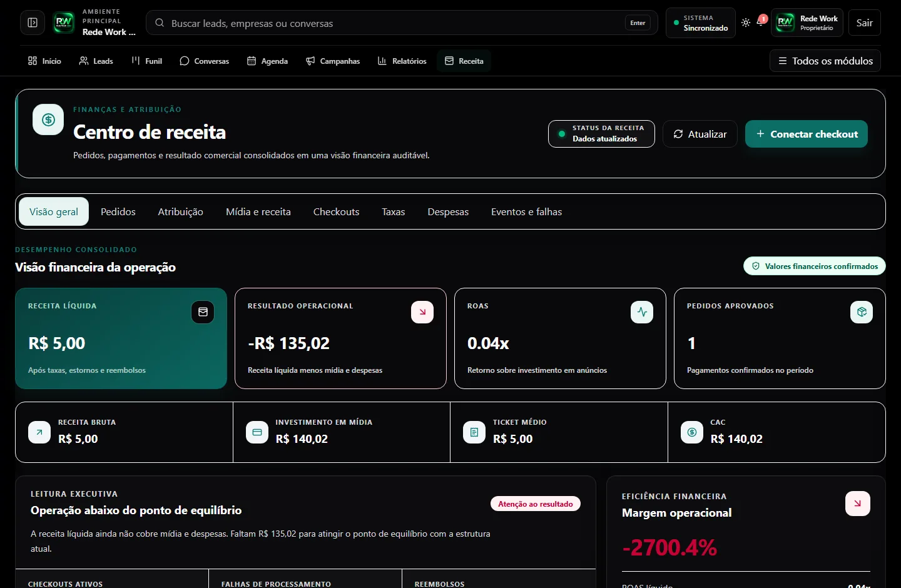Image resolution: width=901 pixels, height=588 pixels.
Task: Click Conectar checkout button
Action: tap(807, 134)
